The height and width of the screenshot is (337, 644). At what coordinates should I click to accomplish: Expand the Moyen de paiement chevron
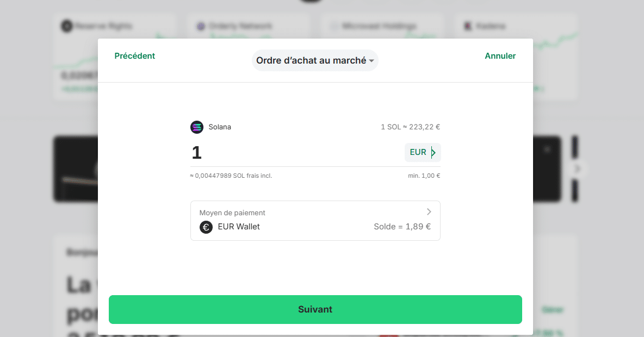[x=429, y=211]
